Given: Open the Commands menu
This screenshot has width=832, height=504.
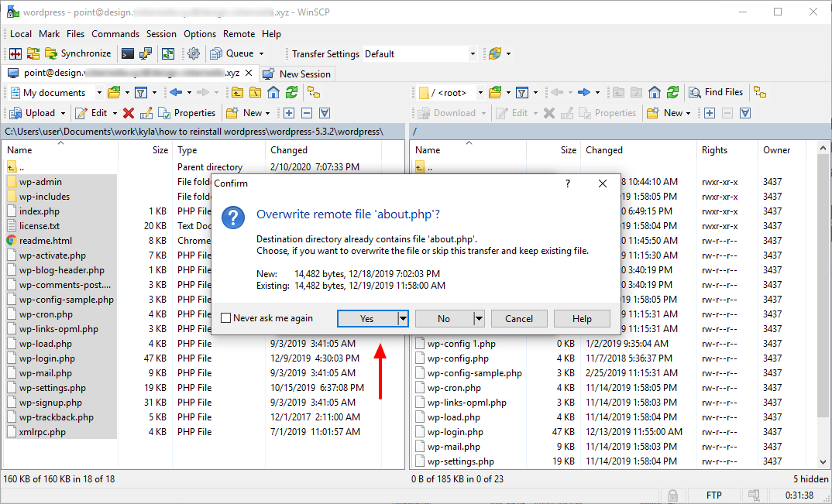Looking at the screenshot, I should pyautogui.click(x=115, y=34).
